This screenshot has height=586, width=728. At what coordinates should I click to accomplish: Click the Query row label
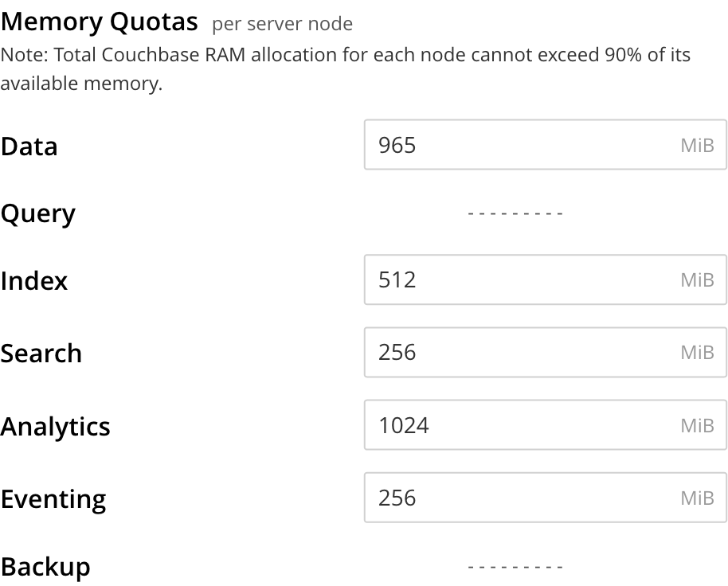38,214
